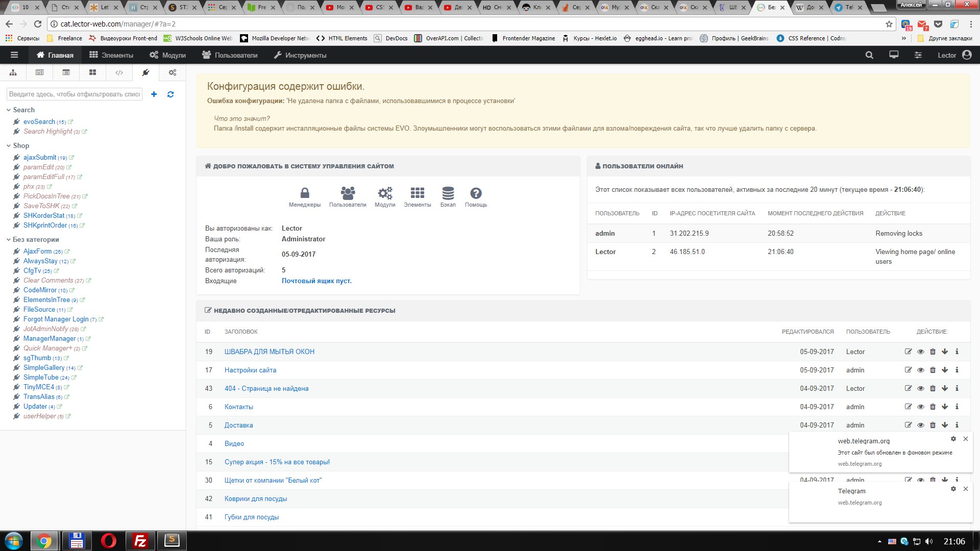Viewport: 980px width, 551px height.
Task: Click the add new plugin plus icon
Action: tap(154, 94)
